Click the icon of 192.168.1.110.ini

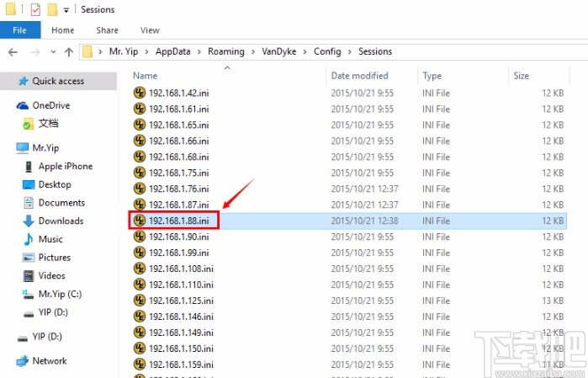pyautogui.click(x=140, y=285)
